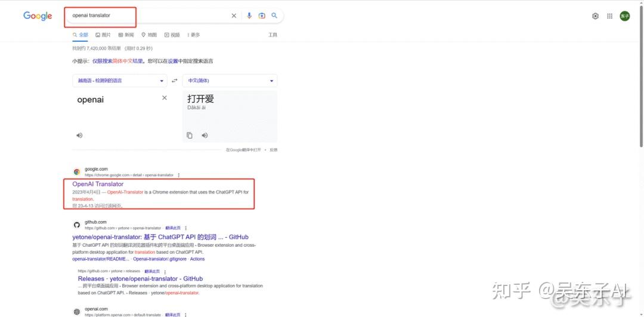Click the 设置 link in the tip

point(173,61)
